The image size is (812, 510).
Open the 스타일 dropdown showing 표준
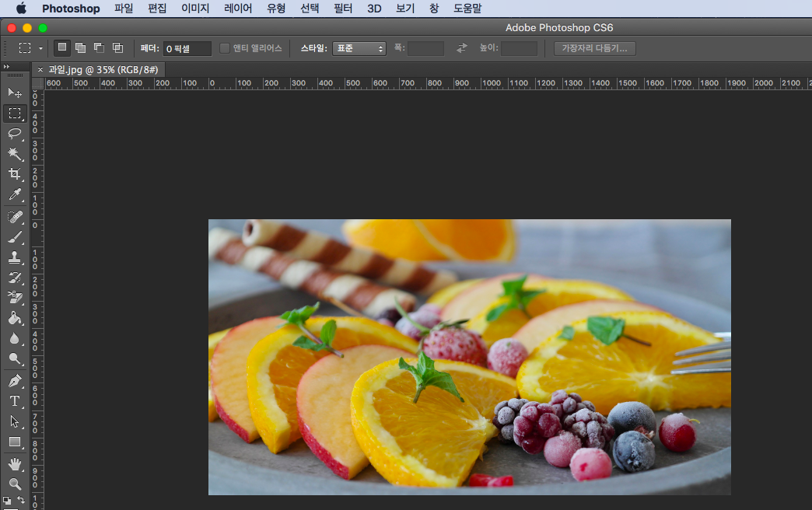[x=359, y=48]
